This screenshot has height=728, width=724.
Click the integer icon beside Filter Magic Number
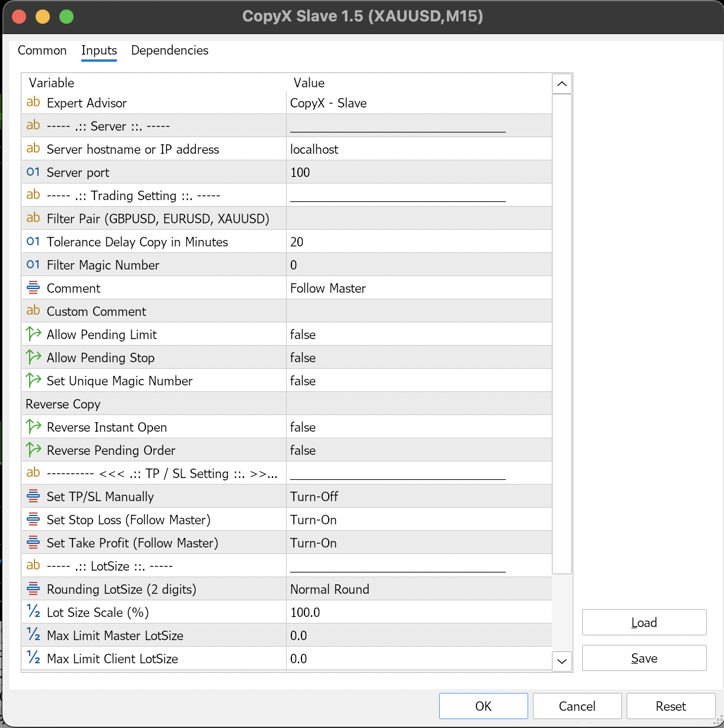[33, 265]
